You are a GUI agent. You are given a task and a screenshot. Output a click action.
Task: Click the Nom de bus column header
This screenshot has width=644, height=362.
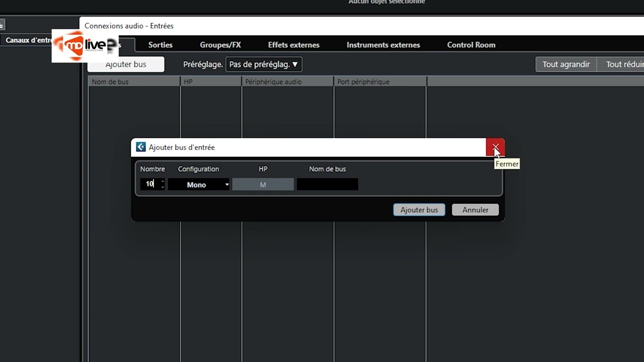click(134, 81)
